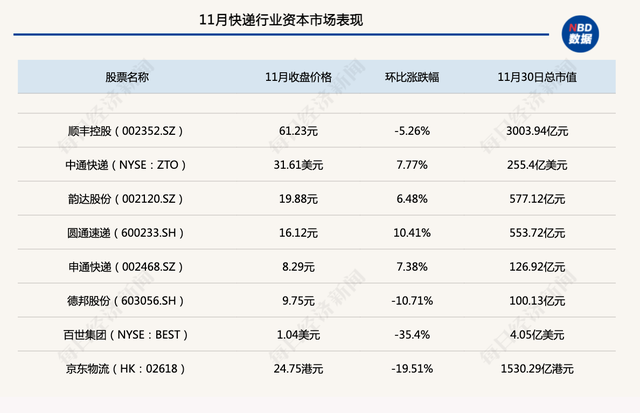Click the change value 7.77%

click(412, 165)
